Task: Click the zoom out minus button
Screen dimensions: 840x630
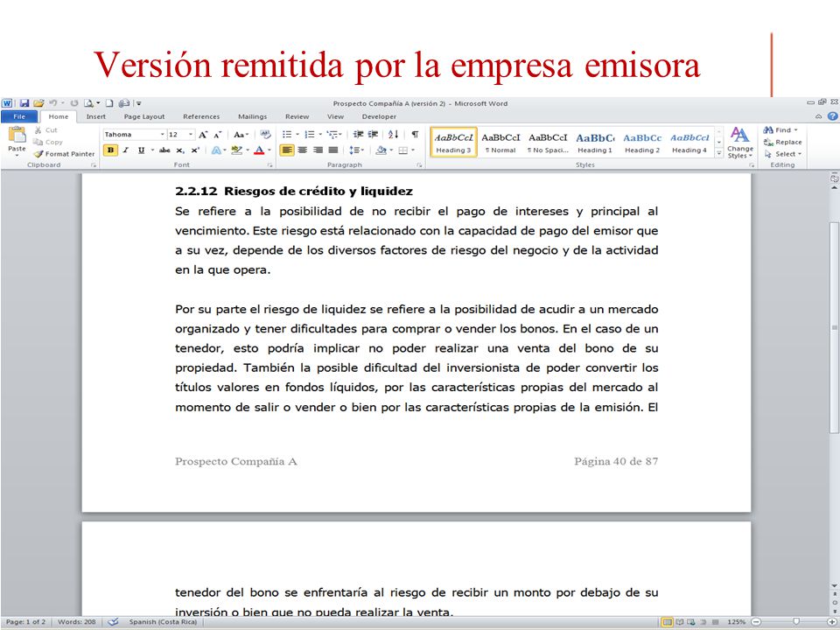Action: (756, 622)
